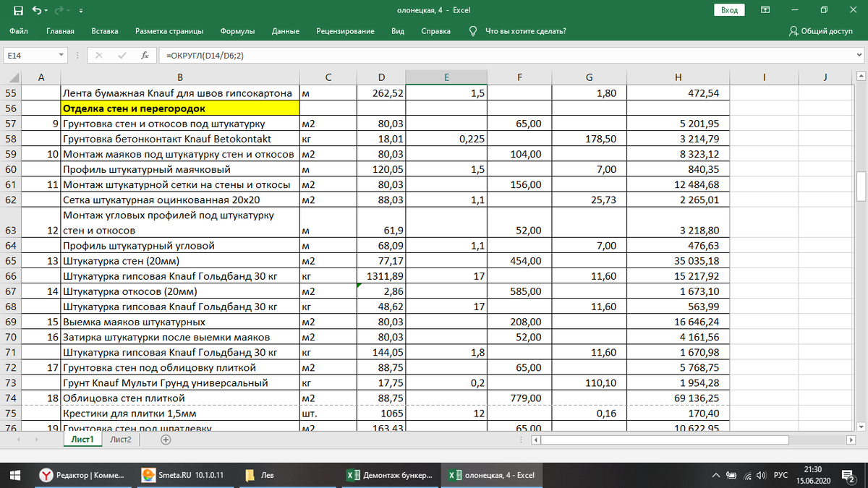Open the Данные ribbon tab
Viewport: 868px width, 488px height.
coord(286,31)
